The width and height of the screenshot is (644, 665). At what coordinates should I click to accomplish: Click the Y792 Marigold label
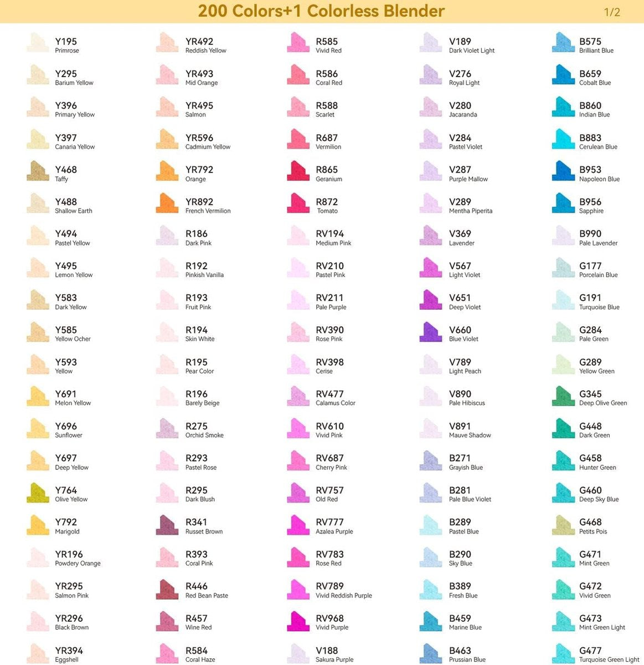[67, 526]
